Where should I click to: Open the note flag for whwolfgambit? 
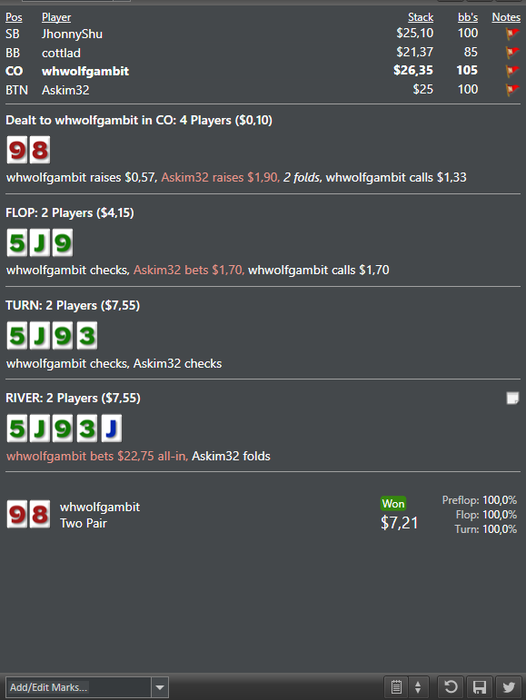click(x=512, y=71)
